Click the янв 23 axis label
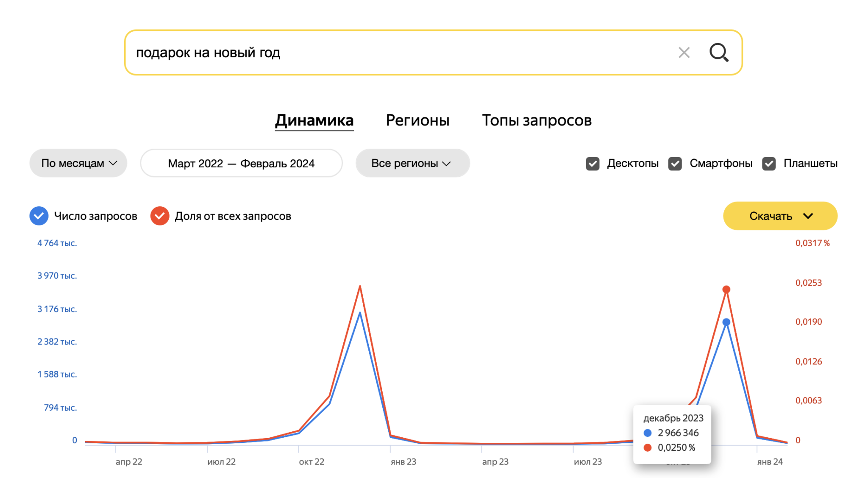This screenshot has height=489, width=868. coord(403,462)
